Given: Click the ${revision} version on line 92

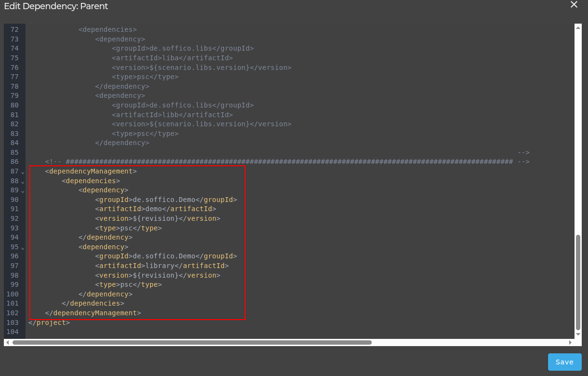Looking at the screenshot, I should click(x=156, y=218).
